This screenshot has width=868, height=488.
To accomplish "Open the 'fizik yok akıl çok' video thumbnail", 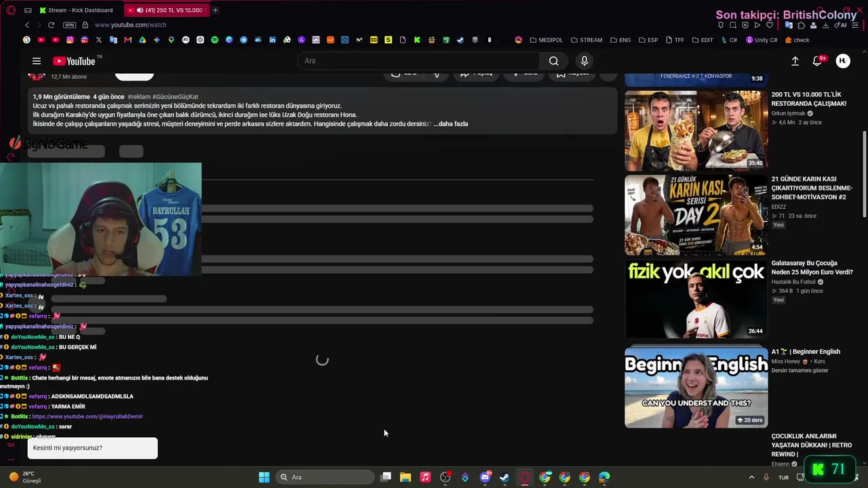I will coord(696,299).
